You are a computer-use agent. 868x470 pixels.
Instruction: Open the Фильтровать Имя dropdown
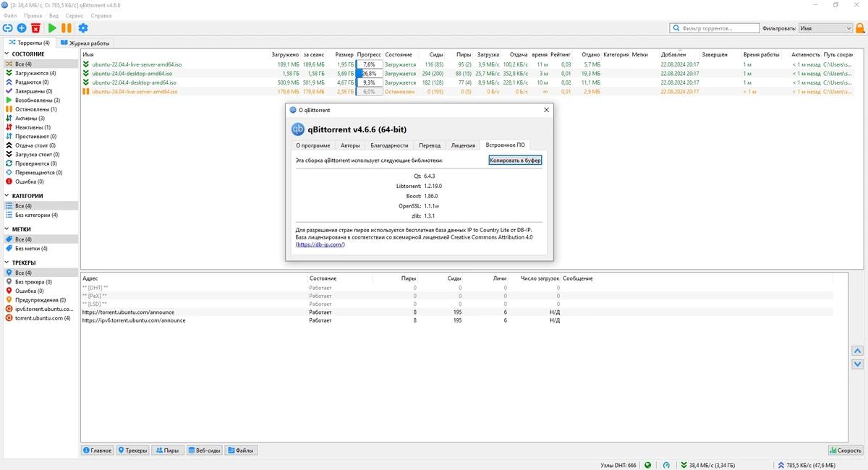[825, 28]
